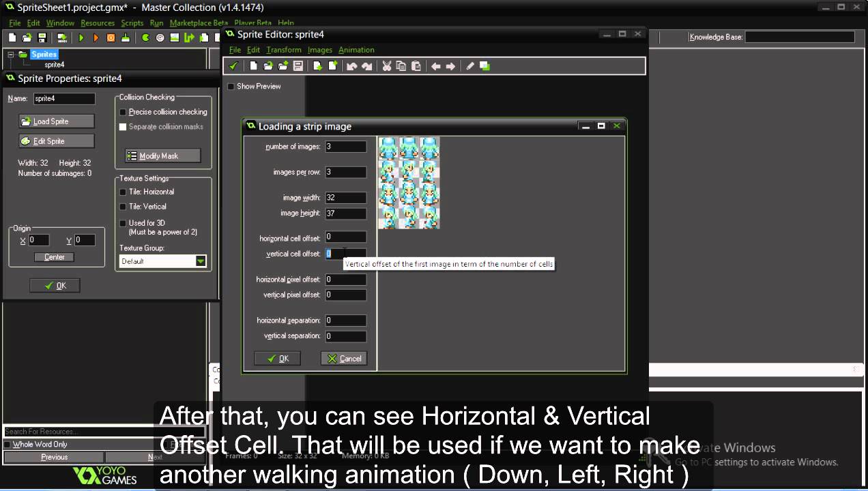Cancel the Loading a strip image dialog
The image size is (868, 491).
[344, 359]
